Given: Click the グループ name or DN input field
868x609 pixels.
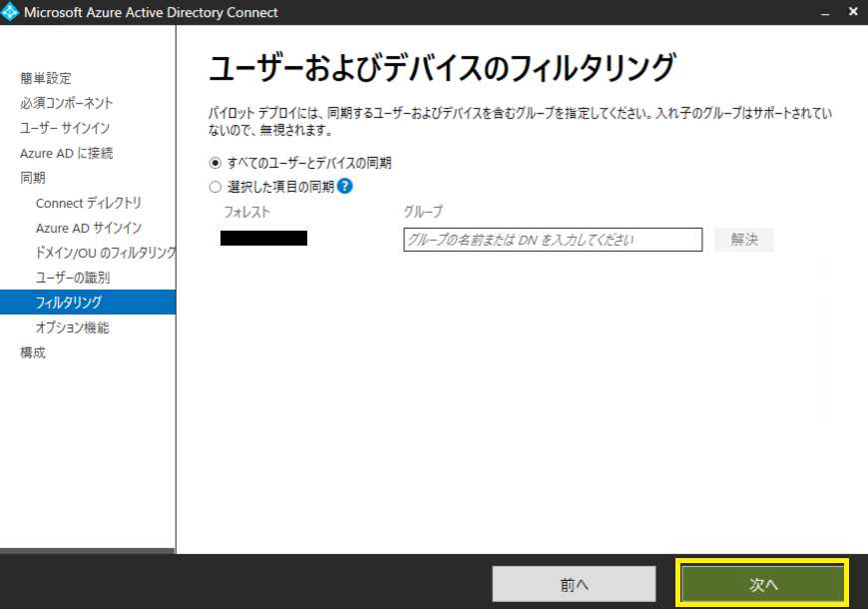Looking at the screenshot, I should [553, 240].
